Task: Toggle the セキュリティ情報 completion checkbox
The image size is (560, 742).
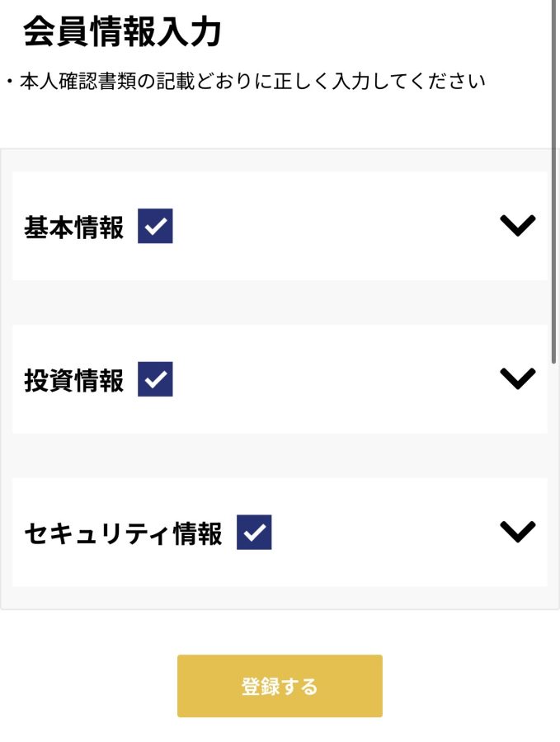Action: tap(254, 533)
